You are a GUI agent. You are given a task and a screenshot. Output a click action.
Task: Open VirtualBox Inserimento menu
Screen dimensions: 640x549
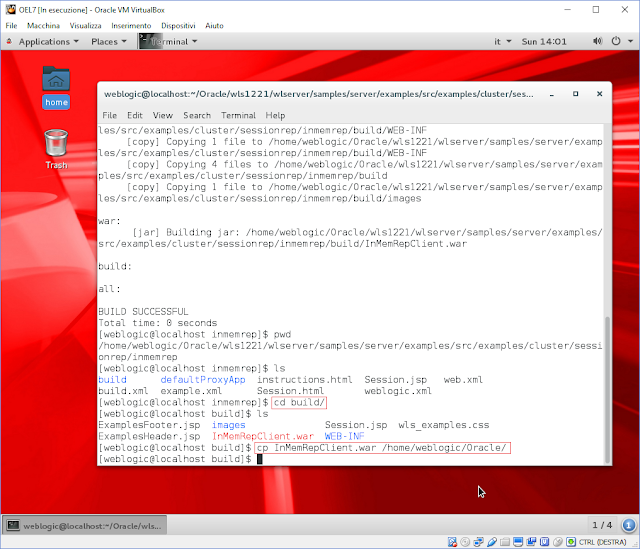[131, 25]
